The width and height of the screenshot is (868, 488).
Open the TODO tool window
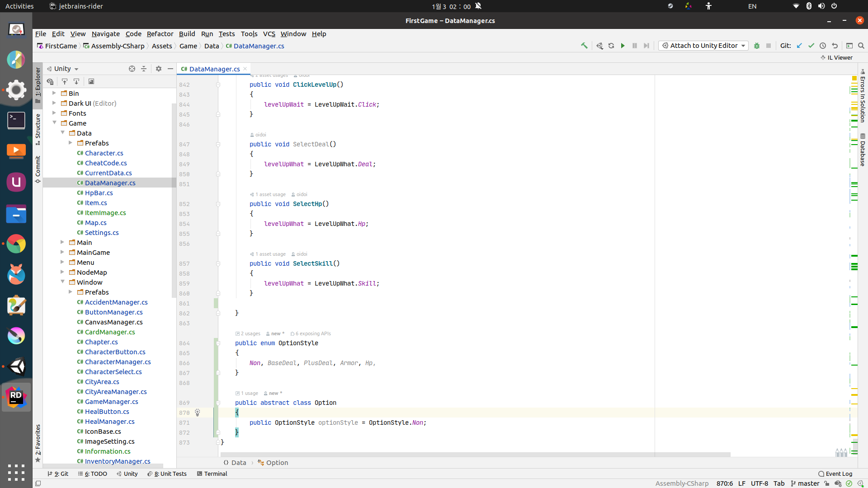pos(93,474)
